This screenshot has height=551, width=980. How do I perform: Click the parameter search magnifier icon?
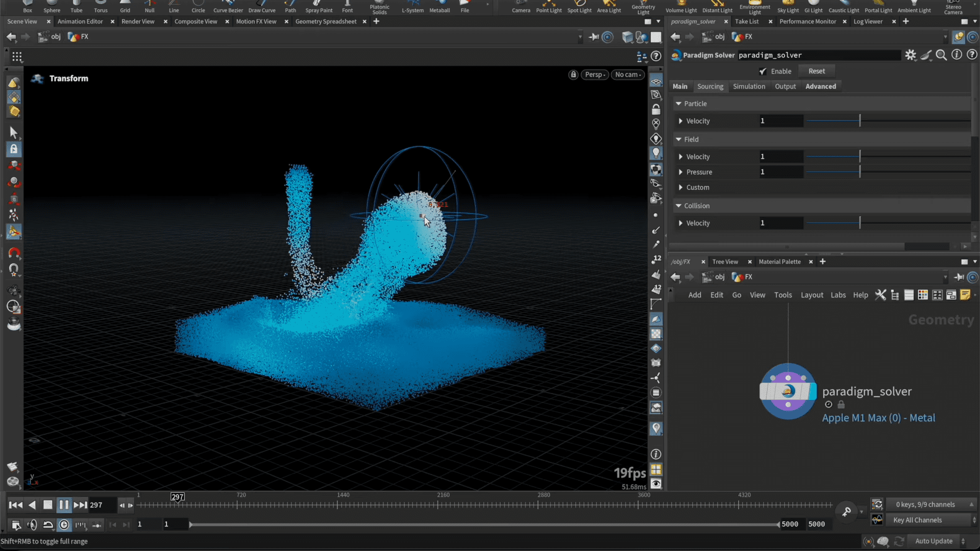tap(941, 55)
